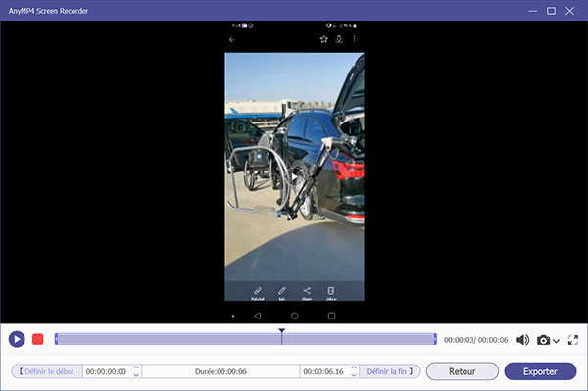
Task: Increase start time with up stepper arrow
Action: (136, 368)
